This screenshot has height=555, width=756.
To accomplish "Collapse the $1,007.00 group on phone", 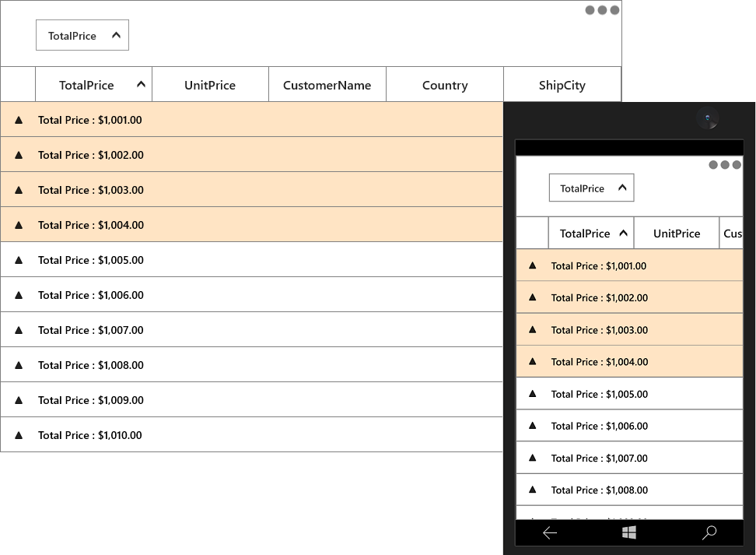I will [532, 458].
